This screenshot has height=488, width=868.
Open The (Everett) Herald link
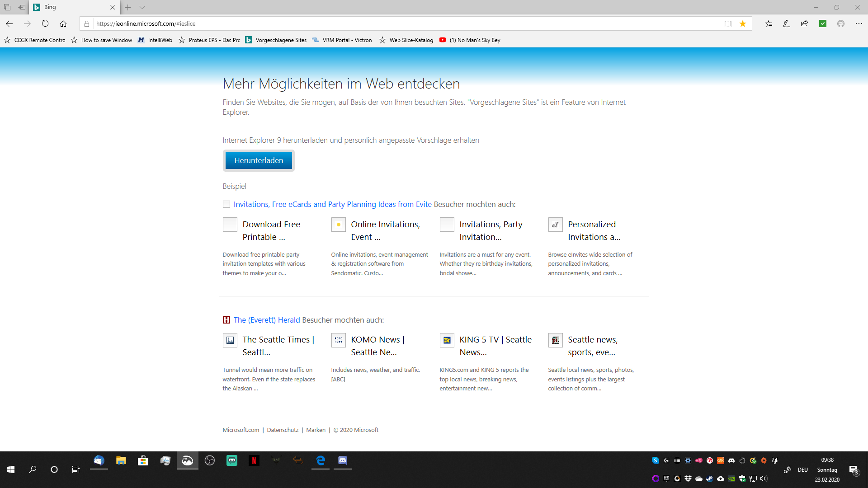[267, 320]
